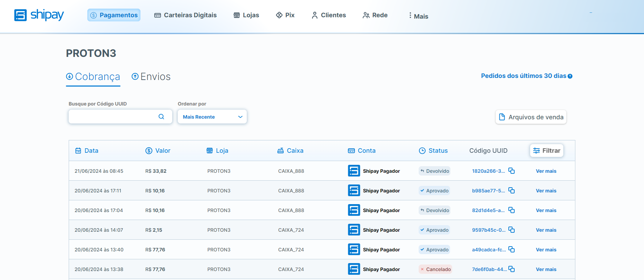Navigate to Clientes
The width and height of the screenshot is (644, 280).
point(329,15)
